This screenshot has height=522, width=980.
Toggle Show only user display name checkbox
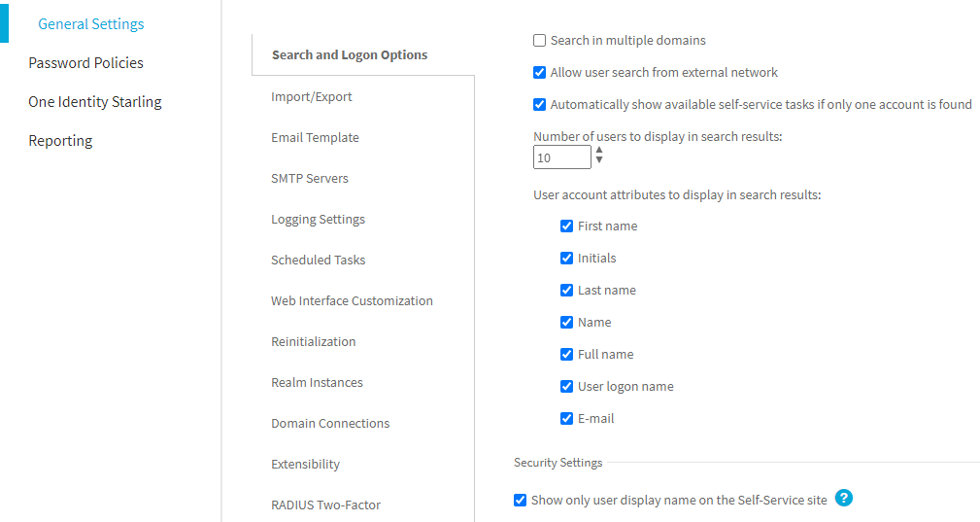(520, 500)
